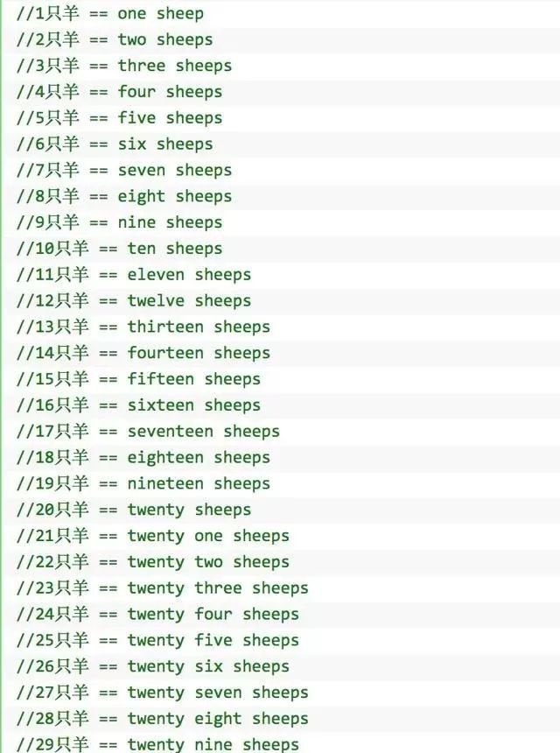Click the 'twenty one sheeps' line

pyautogui.click(x=208, y=536)
